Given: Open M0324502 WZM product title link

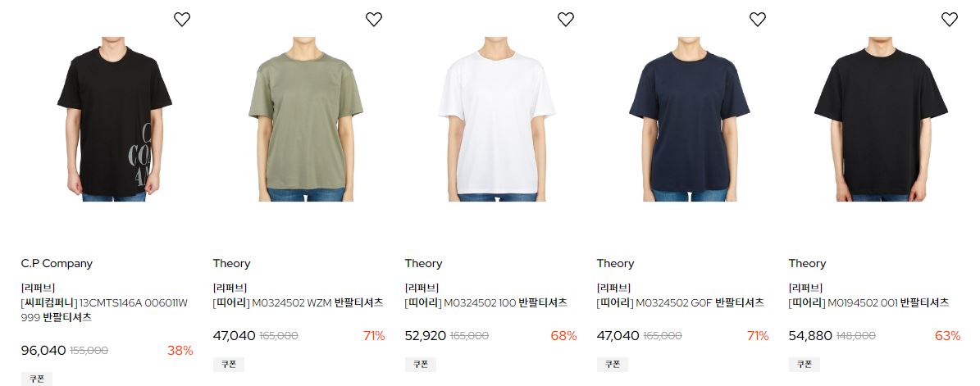Looking at the screenshot, I should [299, 303].
